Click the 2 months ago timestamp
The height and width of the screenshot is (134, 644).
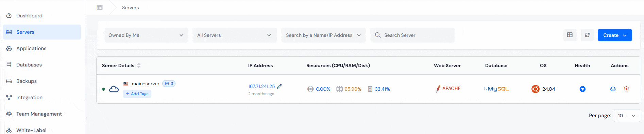(261, 94)
